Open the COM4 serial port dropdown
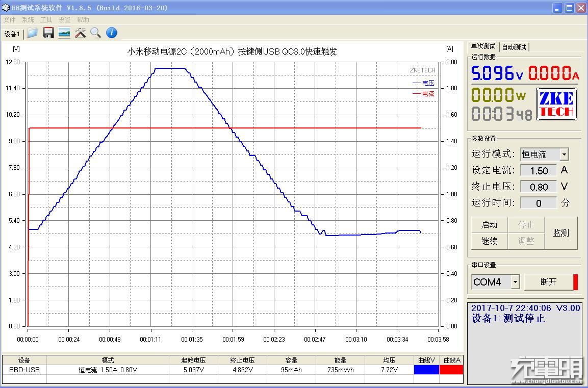 tap(515, 282)
